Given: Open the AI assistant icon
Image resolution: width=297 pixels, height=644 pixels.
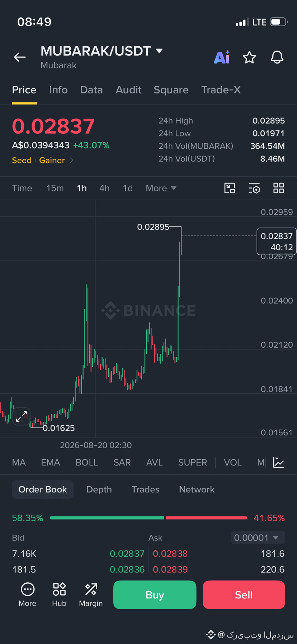Looking at the screenshot, I should (222, 57).
